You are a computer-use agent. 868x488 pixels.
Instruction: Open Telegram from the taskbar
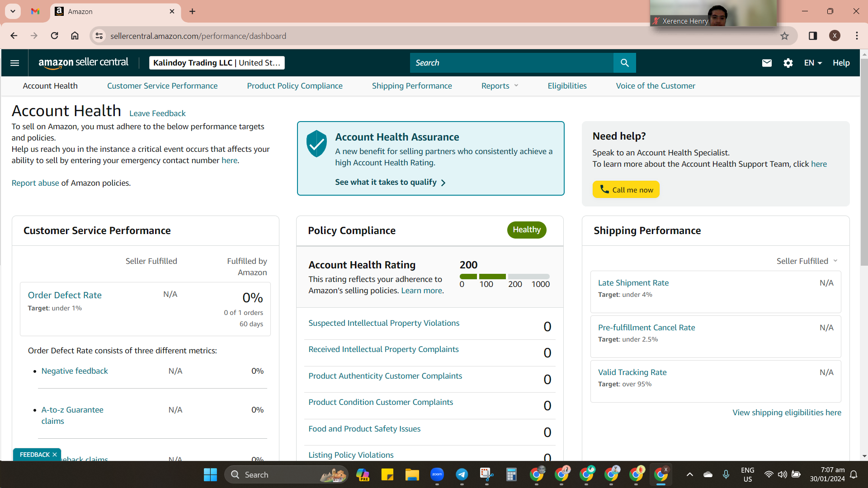tap(462, 474)
